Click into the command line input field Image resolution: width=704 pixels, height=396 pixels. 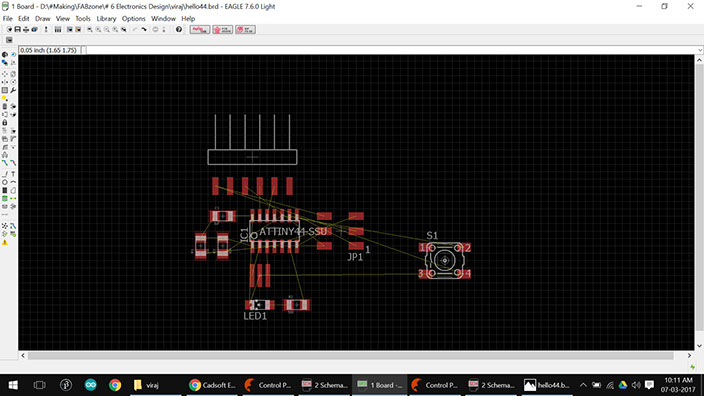point(391,50)
